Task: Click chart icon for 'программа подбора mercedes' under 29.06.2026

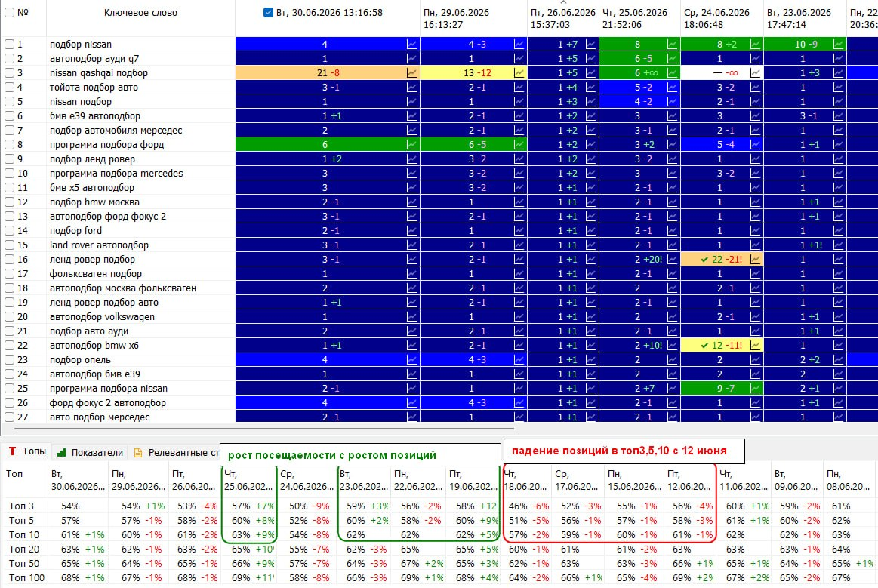Action: (x=519, y=174)
